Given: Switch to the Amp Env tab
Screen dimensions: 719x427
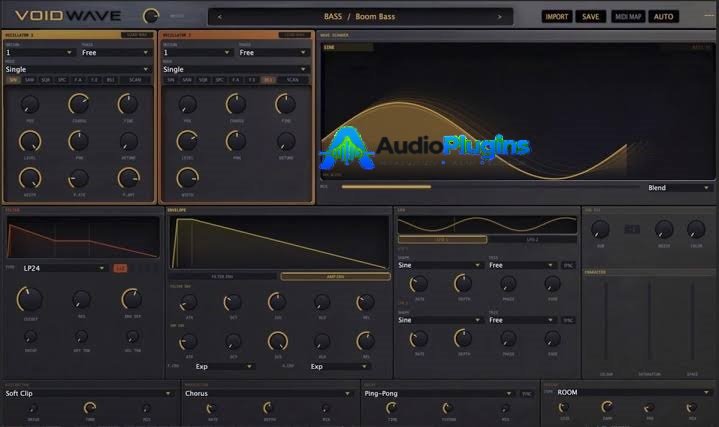Looking at the screenshot, I should [x=335, y=277].
